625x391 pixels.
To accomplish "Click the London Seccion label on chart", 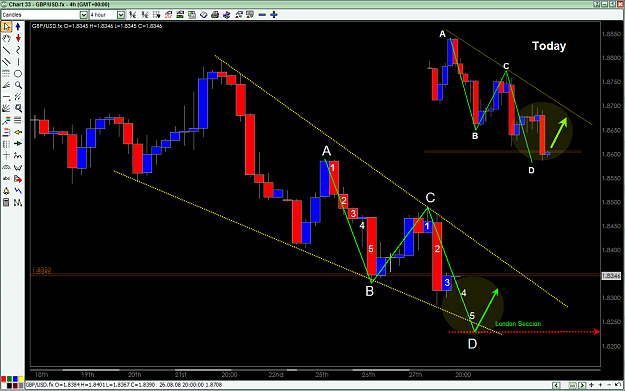I will tap(518, 324).
